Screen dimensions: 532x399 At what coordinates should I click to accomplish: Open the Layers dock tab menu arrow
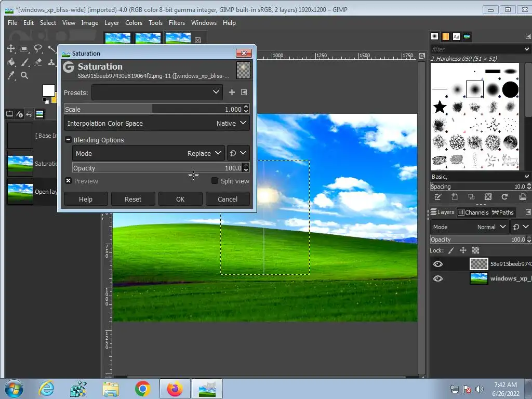528,212
